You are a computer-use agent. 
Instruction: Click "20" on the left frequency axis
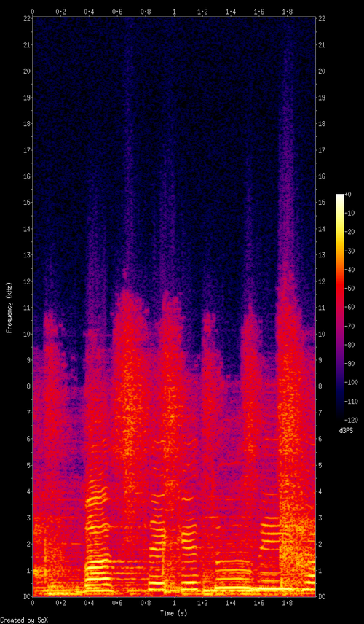pos(28,71)
